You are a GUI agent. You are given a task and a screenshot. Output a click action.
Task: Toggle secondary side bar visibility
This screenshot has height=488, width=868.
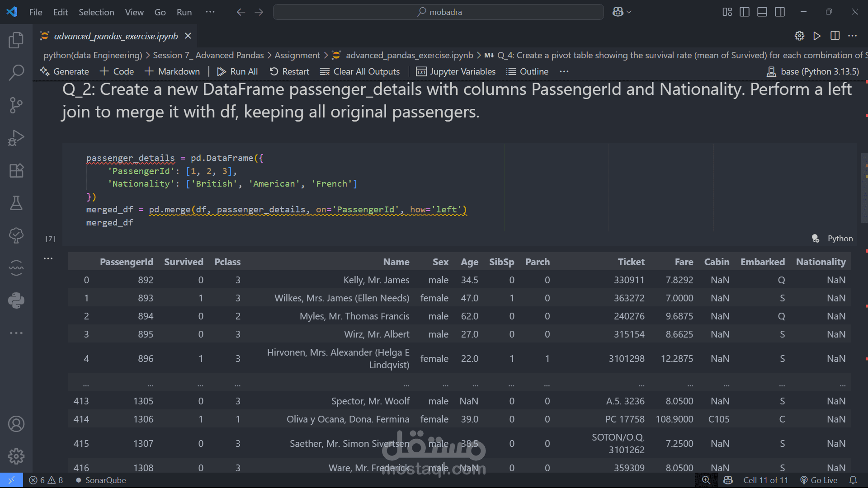coord(780,12)
